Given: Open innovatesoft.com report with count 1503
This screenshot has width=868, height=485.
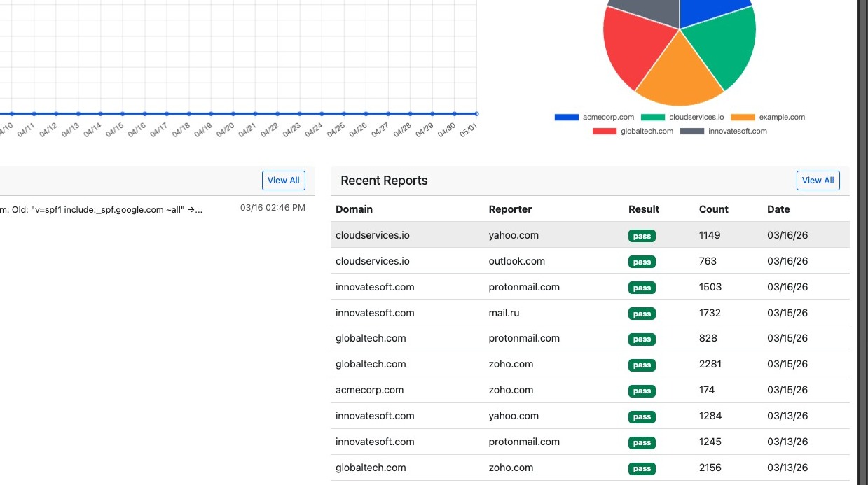Looking at the screenshot, I should (x=590, y=287).
